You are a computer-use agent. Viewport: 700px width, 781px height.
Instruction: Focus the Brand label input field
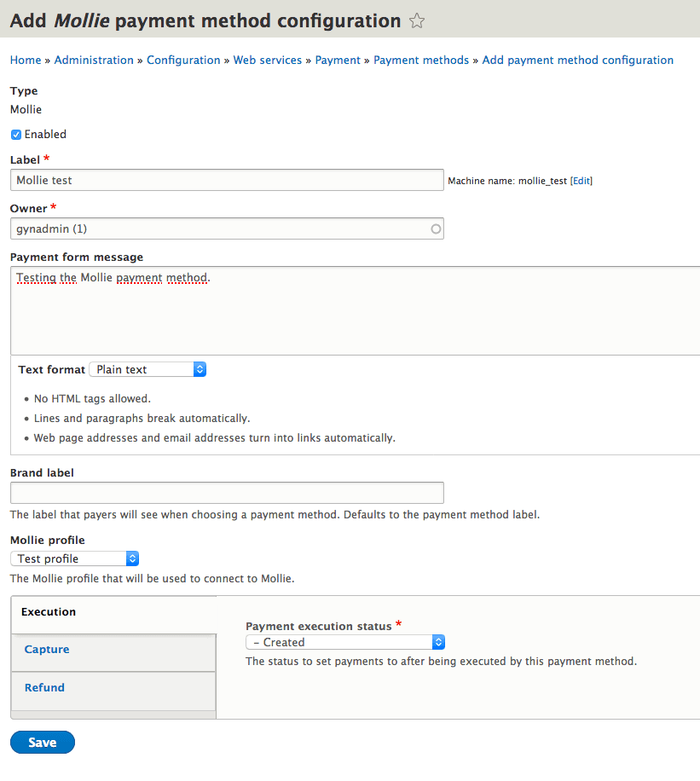click(x=226, y=493)
